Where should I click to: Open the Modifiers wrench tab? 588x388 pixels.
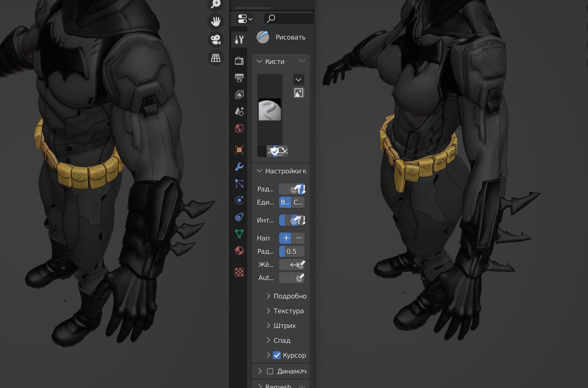(239, 167)
